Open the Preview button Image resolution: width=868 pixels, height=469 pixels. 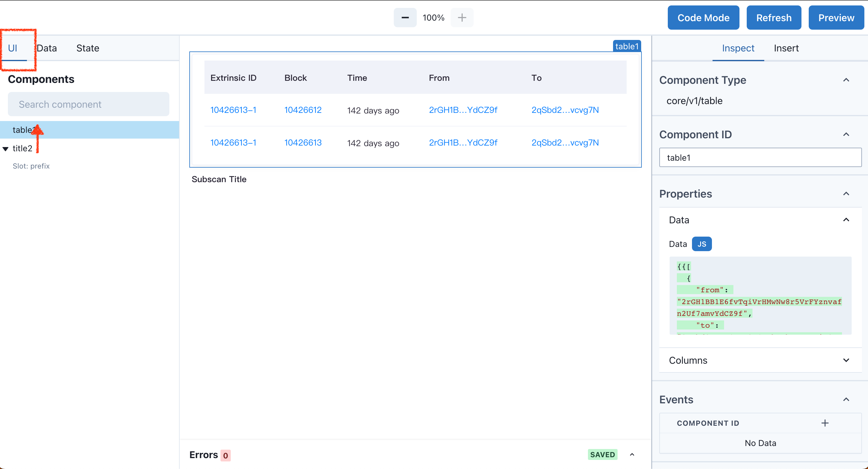(x=836, y=18)
